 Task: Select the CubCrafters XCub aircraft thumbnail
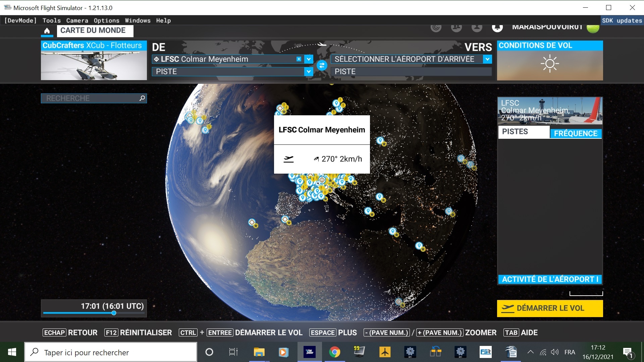tap(94, 65)
